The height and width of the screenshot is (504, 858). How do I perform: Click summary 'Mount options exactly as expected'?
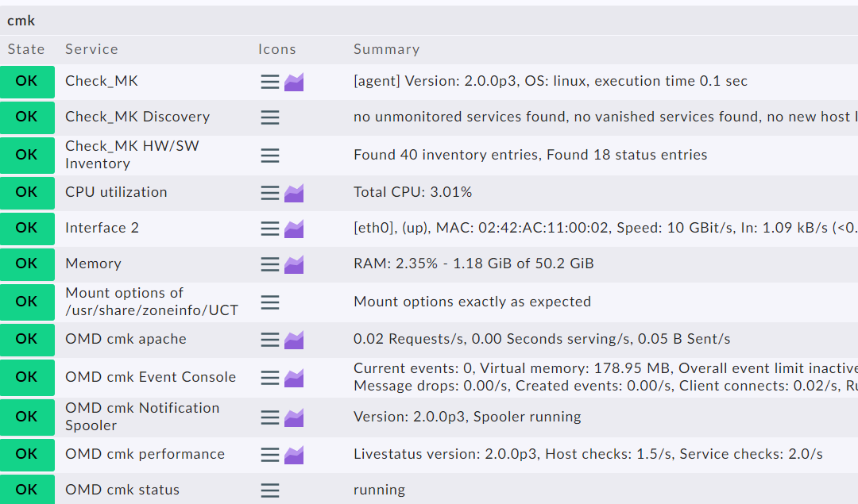472,302
